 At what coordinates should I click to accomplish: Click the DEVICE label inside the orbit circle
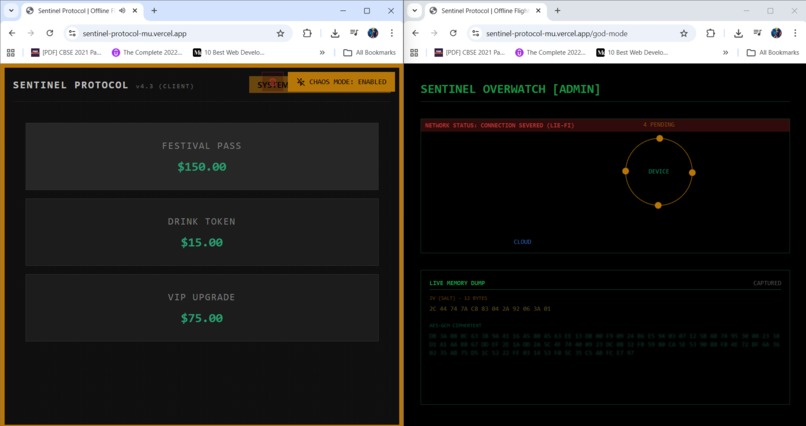658,172
